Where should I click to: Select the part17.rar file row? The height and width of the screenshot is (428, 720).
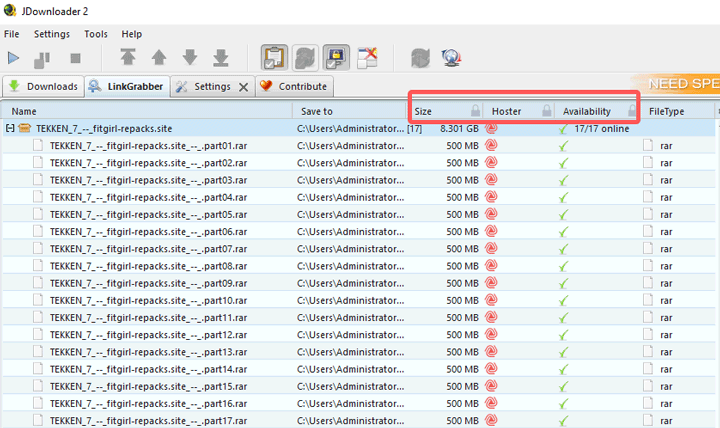358,420
